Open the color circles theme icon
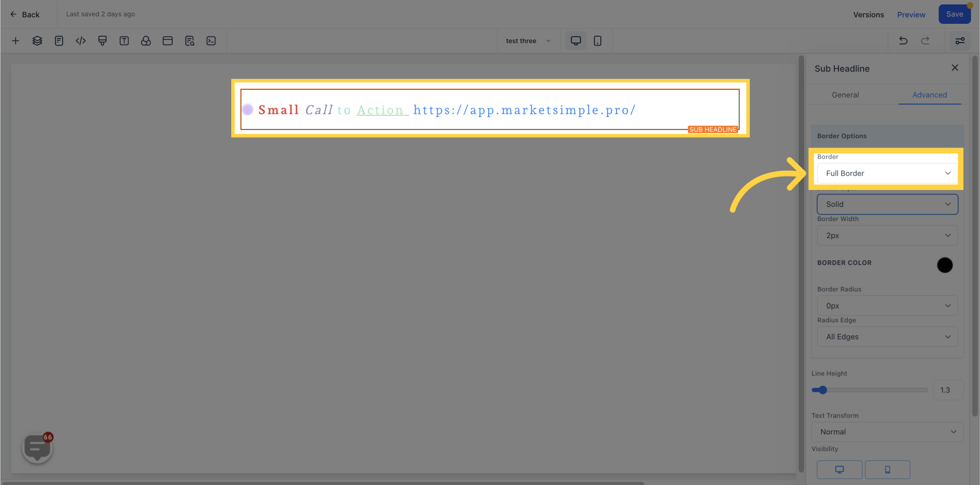Screen dimensions: 980x485 point(146,41)
